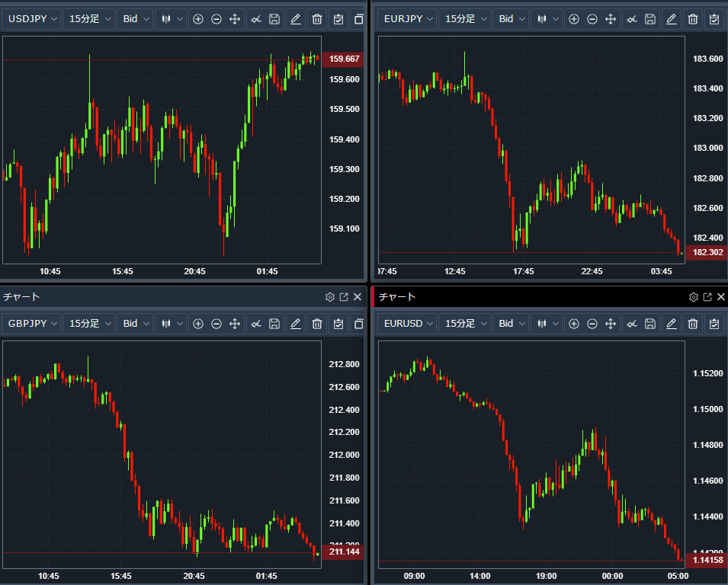Open the EURUSD currency pair dropdown

pos(408,324)
